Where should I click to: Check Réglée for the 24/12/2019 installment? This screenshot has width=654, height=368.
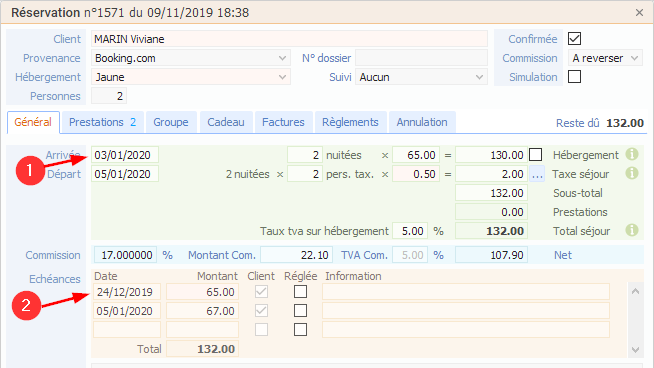pos(300,291)
